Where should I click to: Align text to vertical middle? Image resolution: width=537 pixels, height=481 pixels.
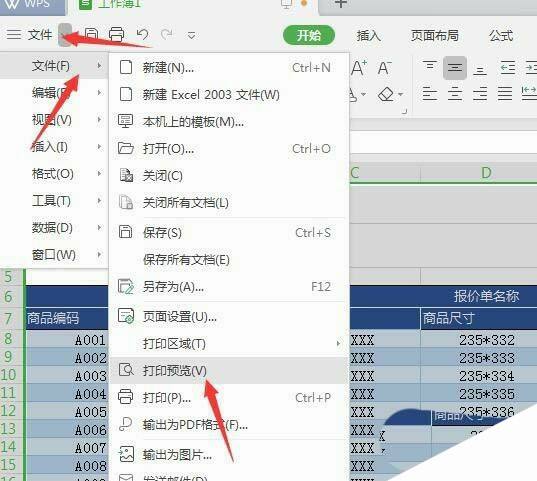click(x=454, y=67)
